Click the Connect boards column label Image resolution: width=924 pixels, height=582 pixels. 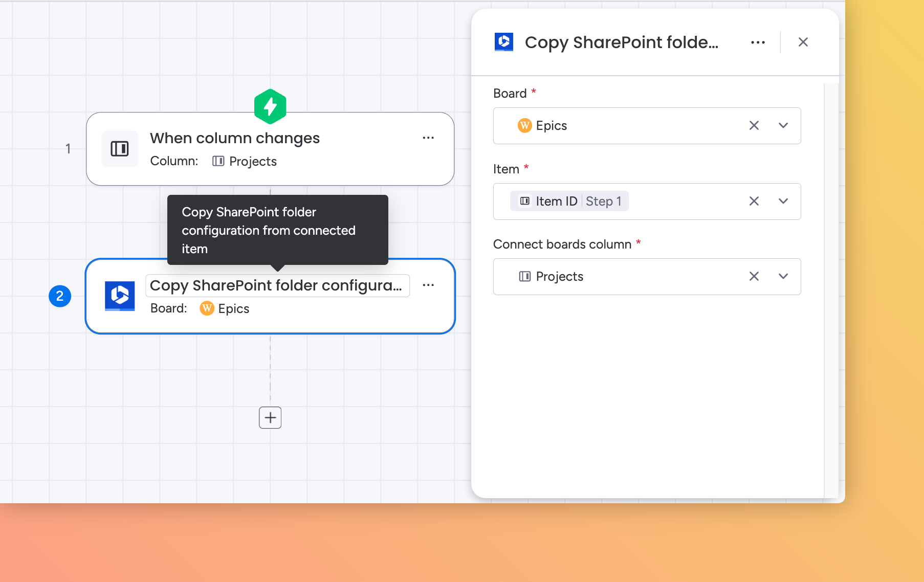click(562, 244)
